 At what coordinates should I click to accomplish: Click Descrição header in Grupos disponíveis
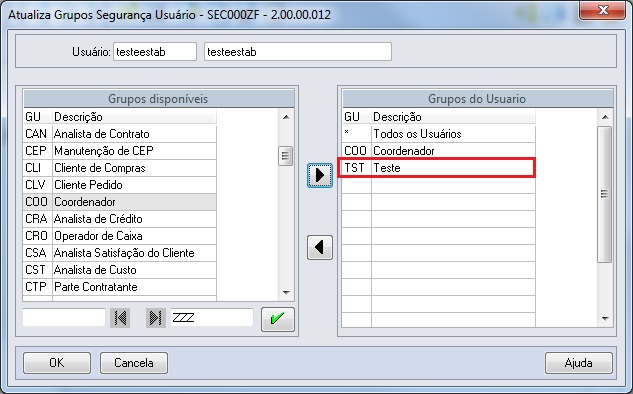click(134, 117)
